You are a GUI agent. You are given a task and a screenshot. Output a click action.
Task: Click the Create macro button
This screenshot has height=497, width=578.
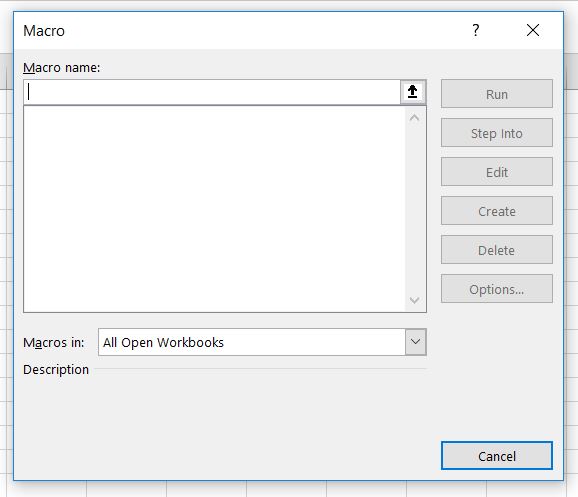coord(497,211)
